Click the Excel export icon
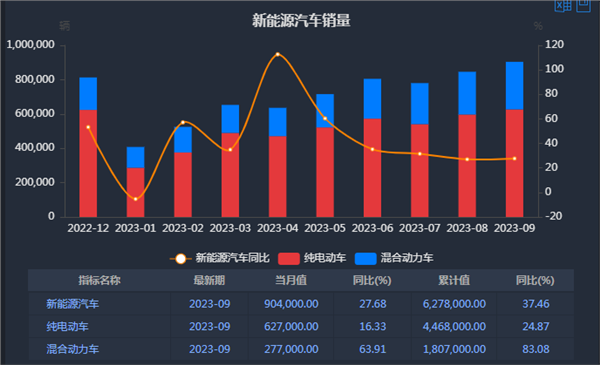600x365 pixels. pyautogui.click(x=563, y=6)
